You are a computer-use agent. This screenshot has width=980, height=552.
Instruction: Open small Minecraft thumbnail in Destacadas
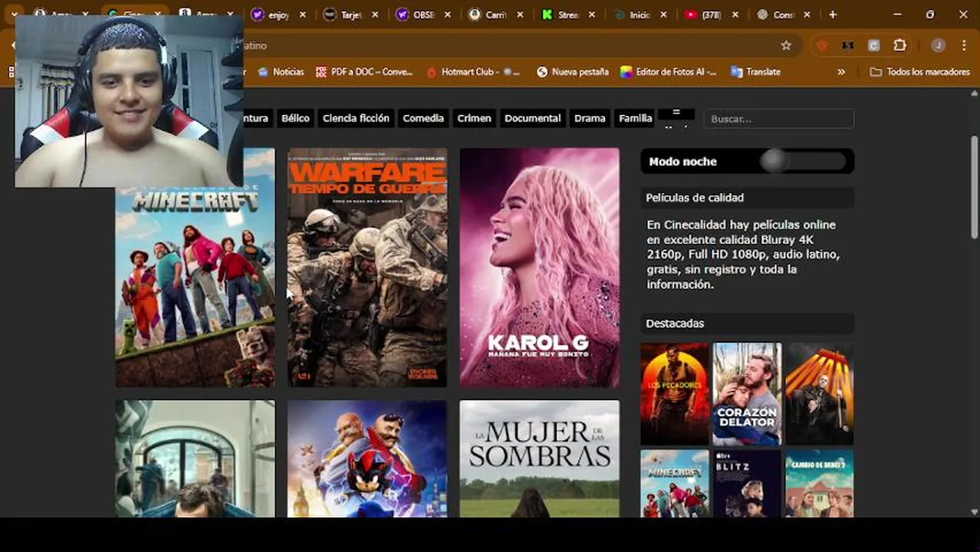click(x=675, y=484)
